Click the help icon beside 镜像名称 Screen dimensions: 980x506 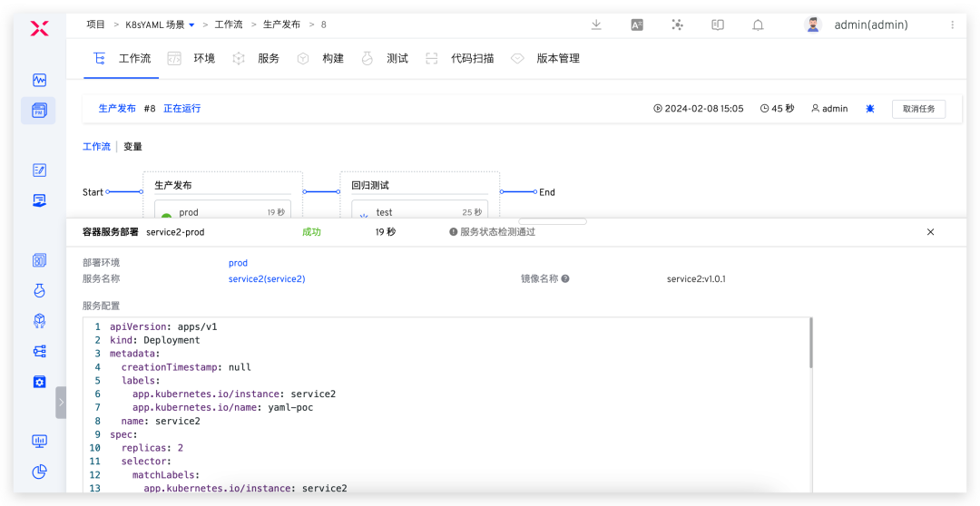(565, 279)
